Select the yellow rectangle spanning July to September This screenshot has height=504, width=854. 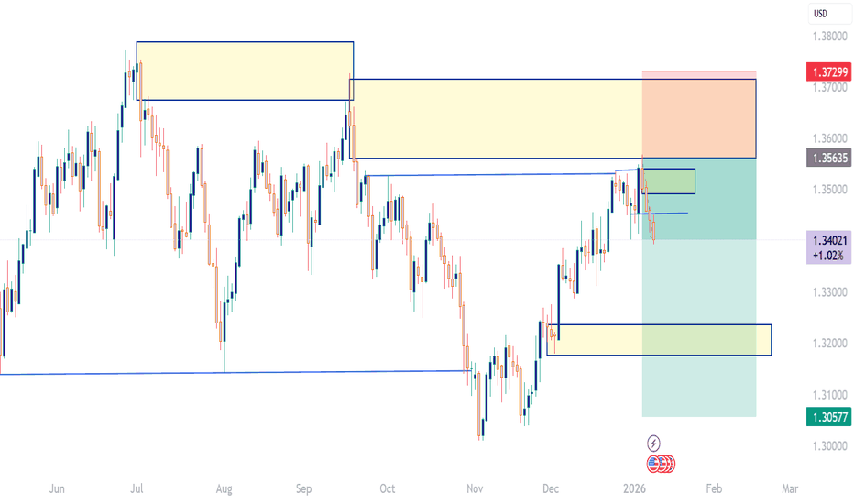[x=244, y=71]
